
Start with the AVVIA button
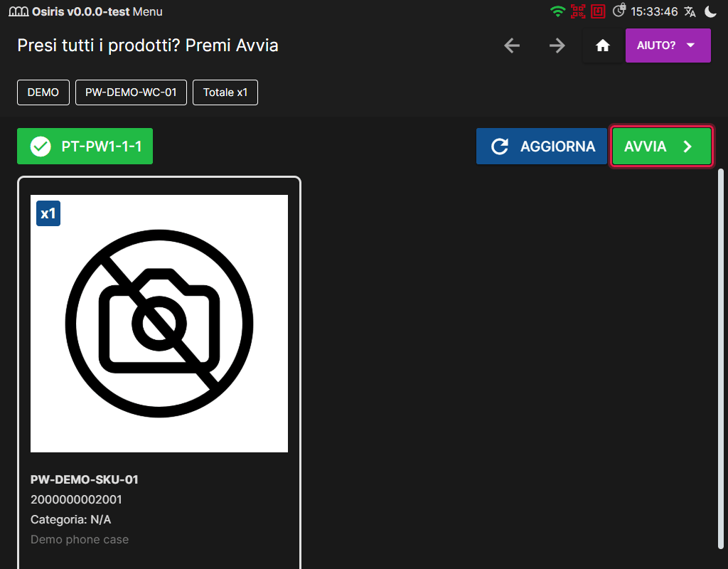pyautogui.click(x=662, y=147)
